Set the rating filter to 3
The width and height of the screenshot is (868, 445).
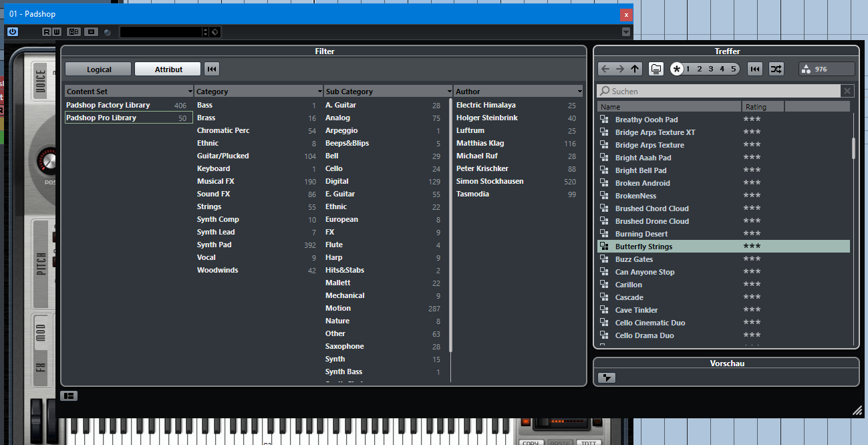tap(711, 69)
